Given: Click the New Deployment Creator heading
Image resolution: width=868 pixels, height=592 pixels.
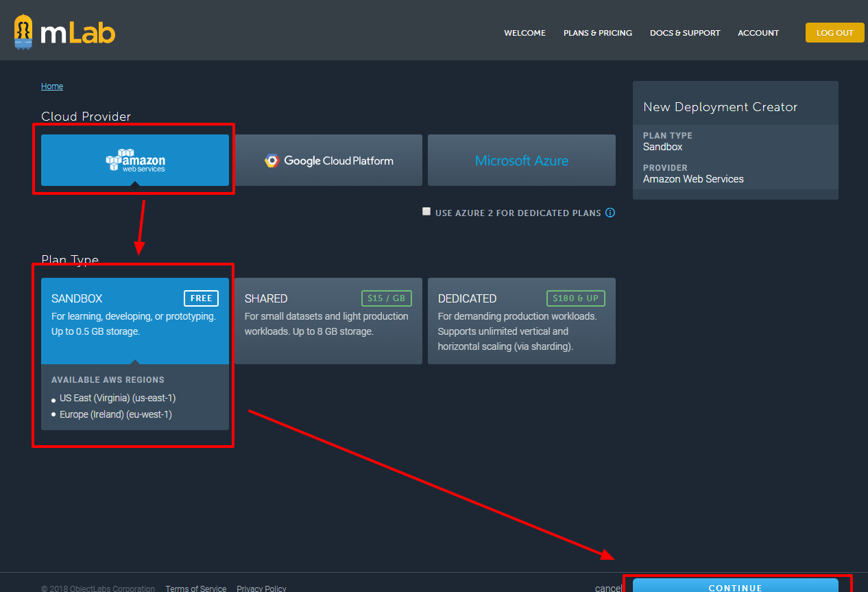Looking at the screenshot, I should [x=721, y=107].
